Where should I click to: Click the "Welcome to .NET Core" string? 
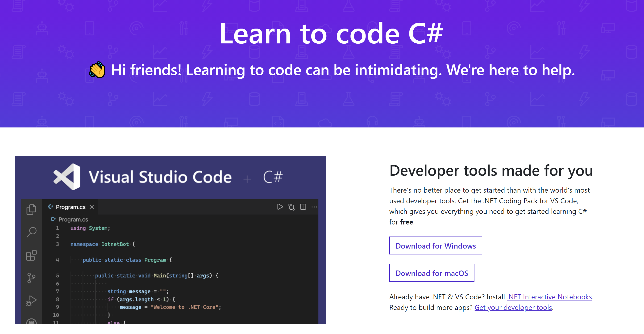[184, 307]
